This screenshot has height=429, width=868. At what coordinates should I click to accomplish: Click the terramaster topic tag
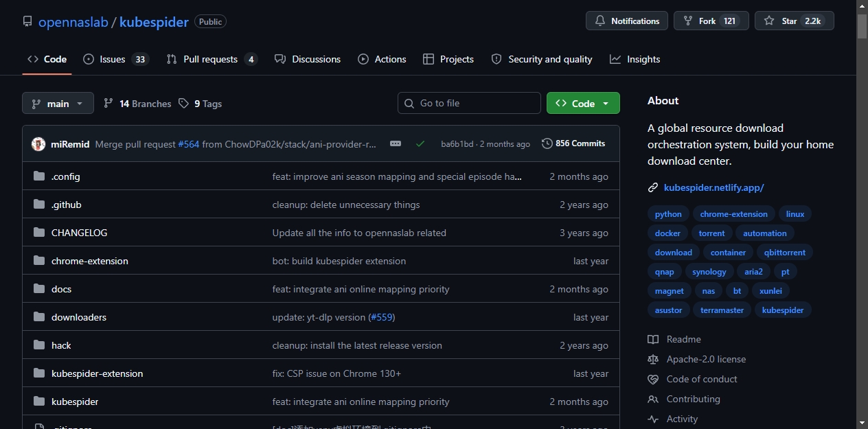coord(722,310)
